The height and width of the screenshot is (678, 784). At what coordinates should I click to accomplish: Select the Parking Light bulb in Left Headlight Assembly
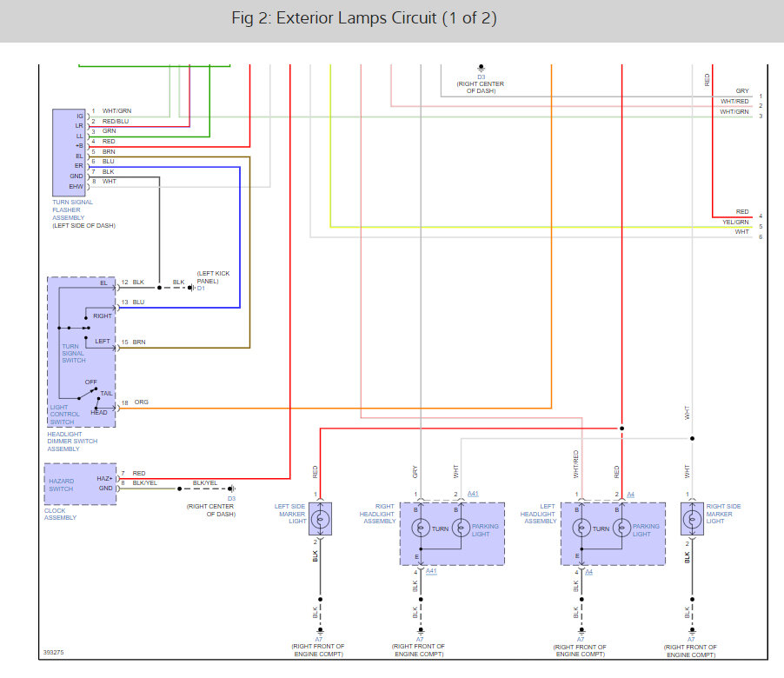pos(622,528)
